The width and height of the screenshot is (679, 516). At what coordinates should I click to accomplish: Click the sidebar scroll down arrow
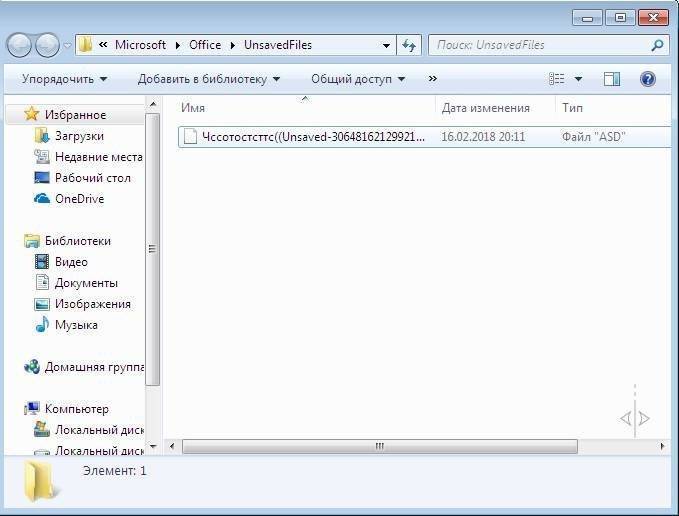[x=152, y=446]
